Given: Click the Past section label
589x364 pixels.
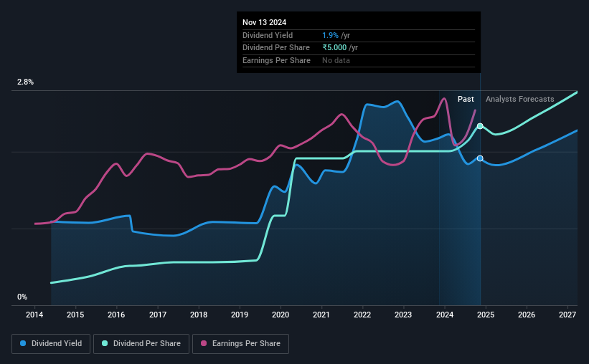Looking at the screenshot, I should pos(466,99).
